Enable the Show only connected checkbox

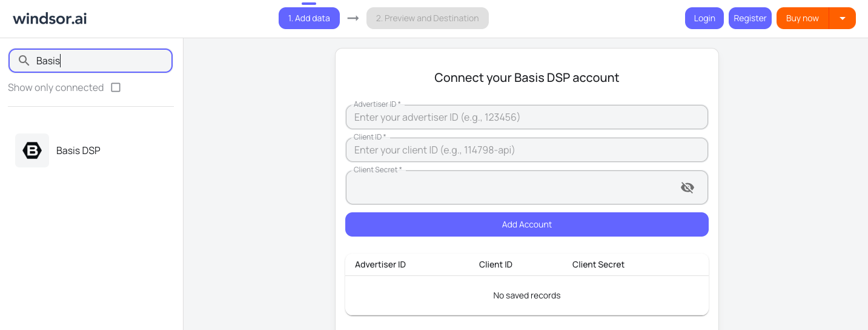[x=116, y=87]
